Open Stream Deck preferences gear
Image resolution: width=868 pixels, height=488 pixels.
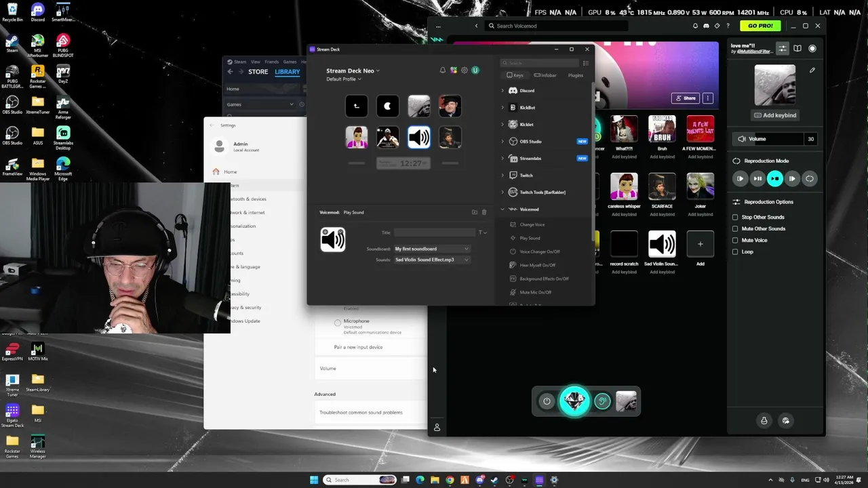point(465,70)
